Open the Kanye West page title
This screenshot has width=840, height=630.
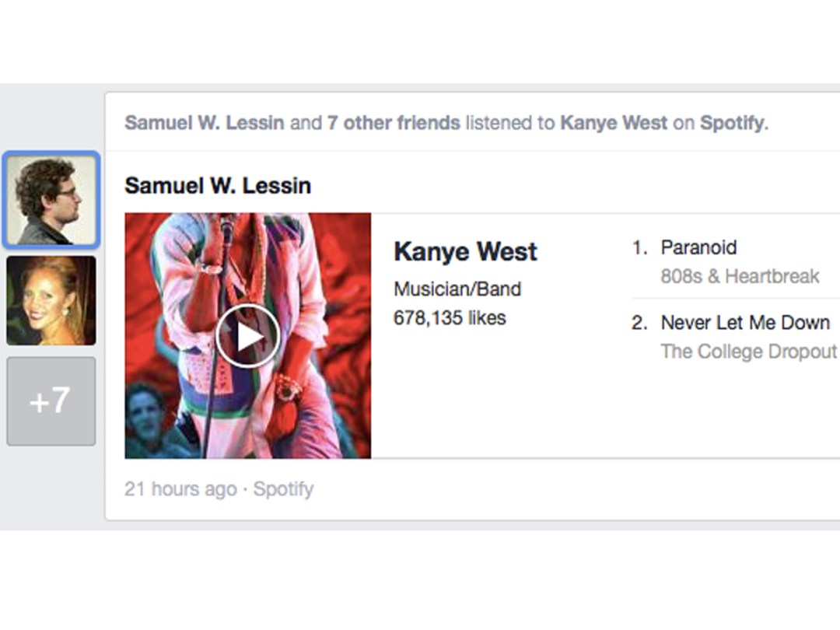(465, 251)
